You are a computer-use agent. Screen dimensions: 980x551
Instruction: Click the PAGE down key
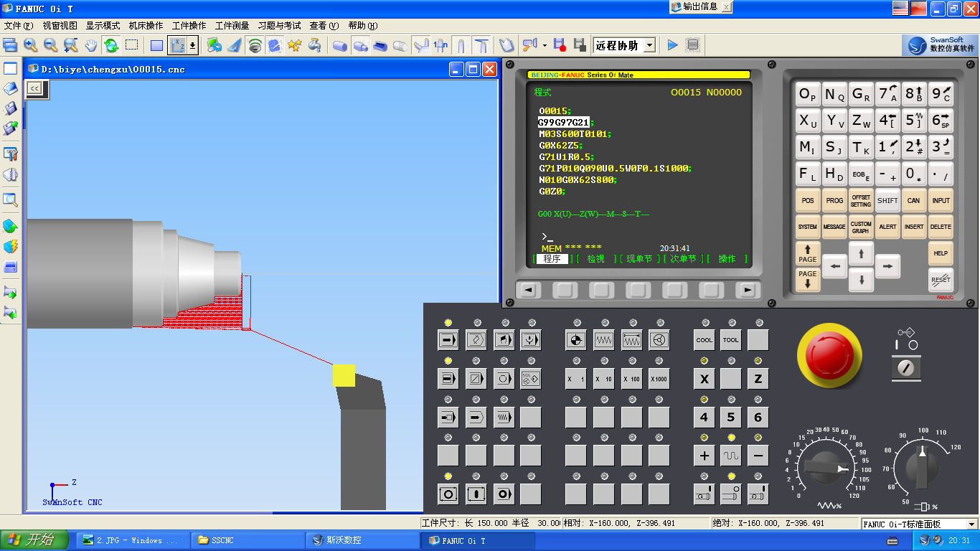pyautogui.click(x=808, y=279)
